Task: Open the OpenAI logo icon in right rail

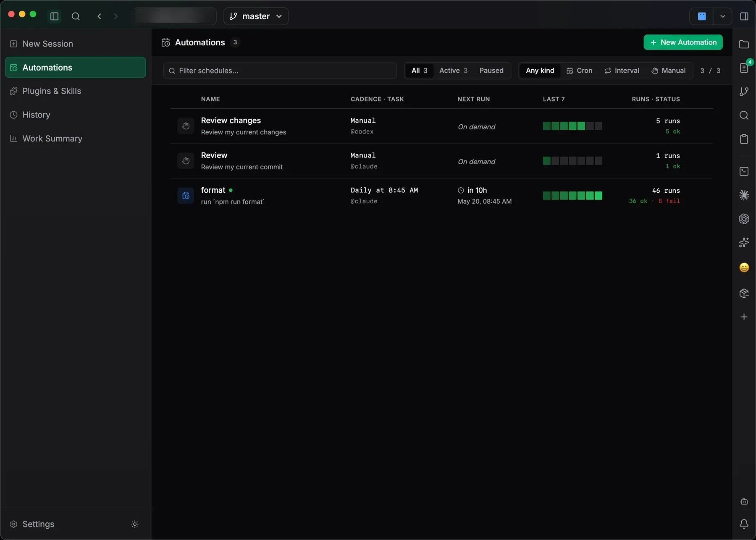Action: [744, 219]
